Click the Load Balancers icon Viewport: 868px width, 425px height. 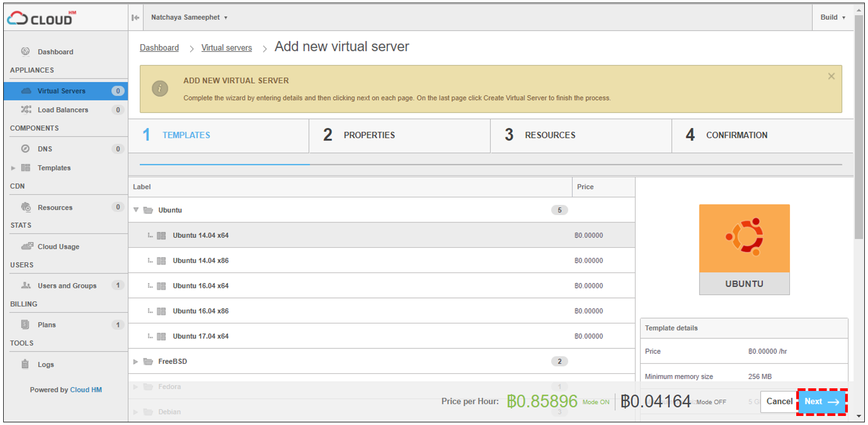click(x=26, y=110)
